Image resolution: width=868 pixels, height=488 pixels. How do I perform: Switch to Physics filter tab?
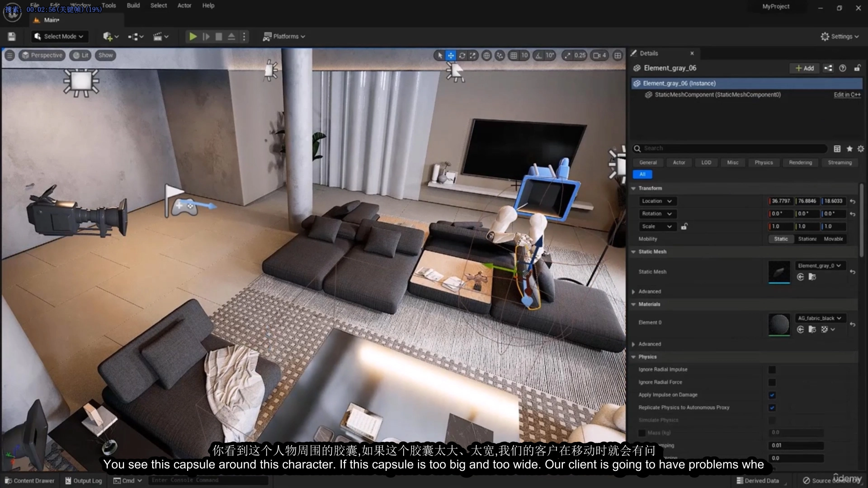click(764, 163)
